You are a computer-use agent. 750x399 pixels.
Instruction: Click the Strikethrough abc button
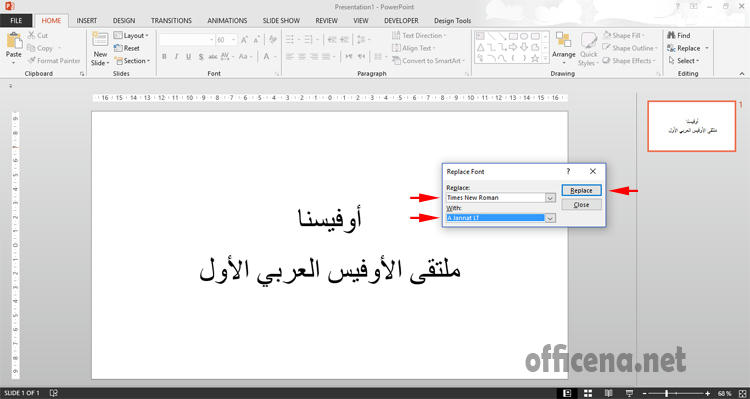click(x=213, y=56)
